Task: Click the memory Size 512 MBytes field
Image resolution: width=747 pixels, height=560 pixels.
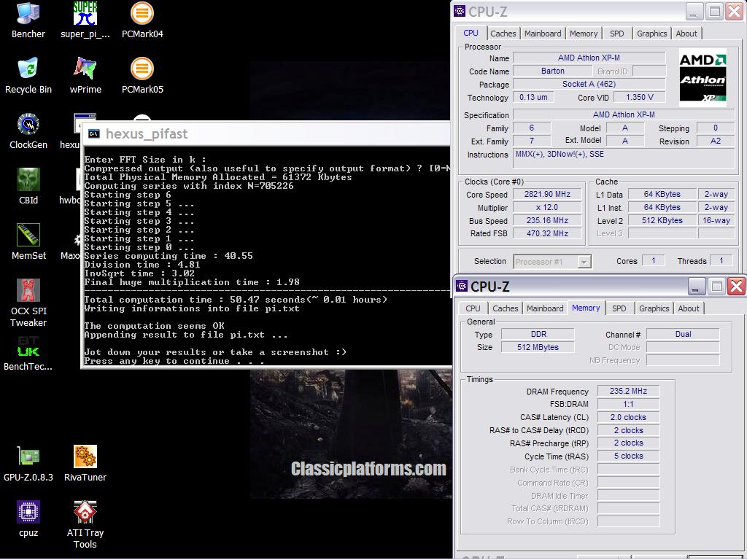Action: [538, 347]
